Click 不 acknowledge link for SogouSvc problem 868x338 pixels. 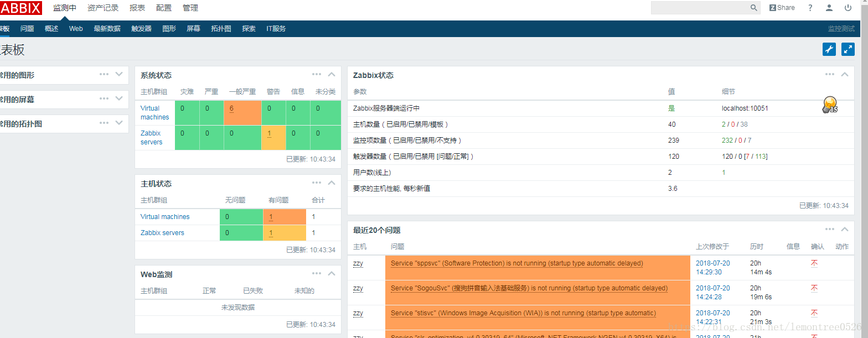(x=814, y=288)
